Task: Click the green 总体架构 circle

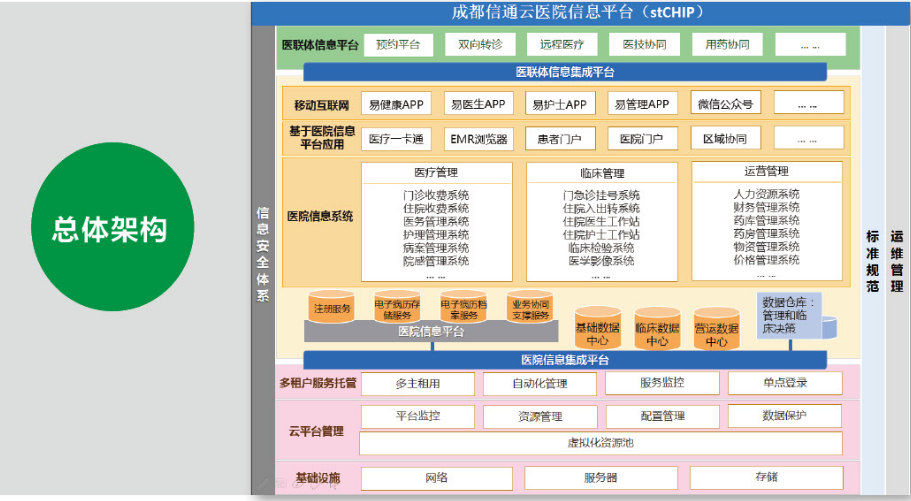Action: [112, 227]
